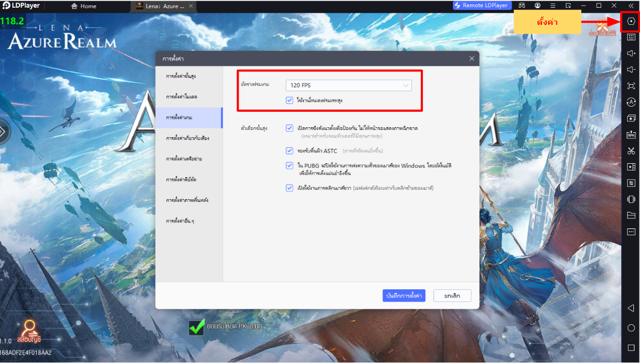Show more tools ellipsis icon in sidebar
Image resolution: width=640 pixels, height=364 pixels.
(631, 232)
